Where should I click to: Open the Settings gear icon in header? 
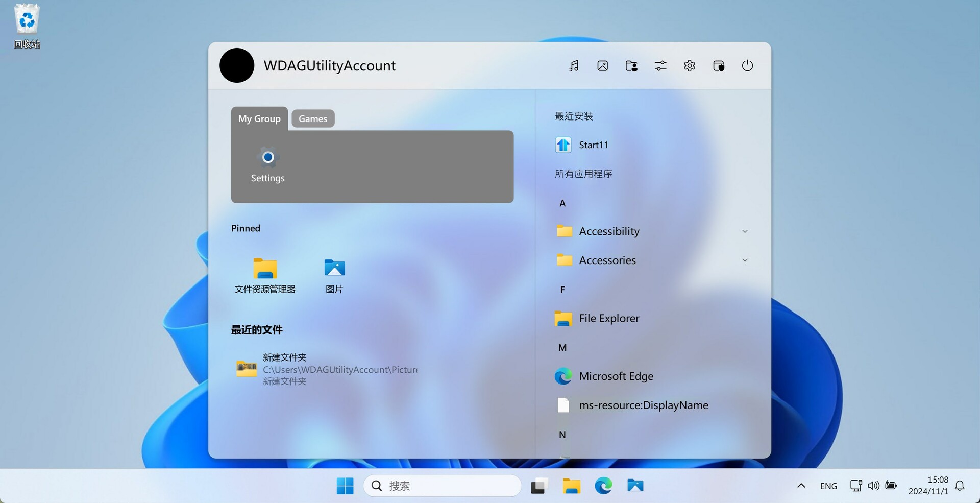[690, 66]
